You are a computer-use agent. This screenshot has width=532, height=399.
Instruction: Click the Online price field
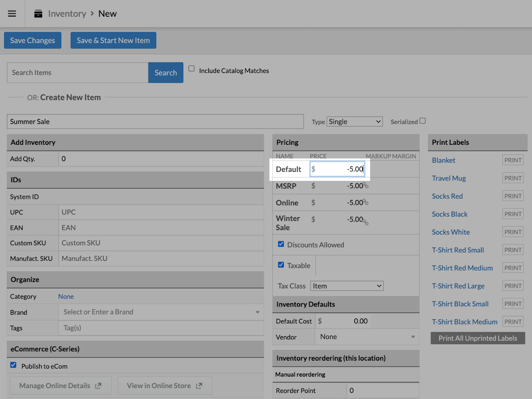click(x=337, y=203)
